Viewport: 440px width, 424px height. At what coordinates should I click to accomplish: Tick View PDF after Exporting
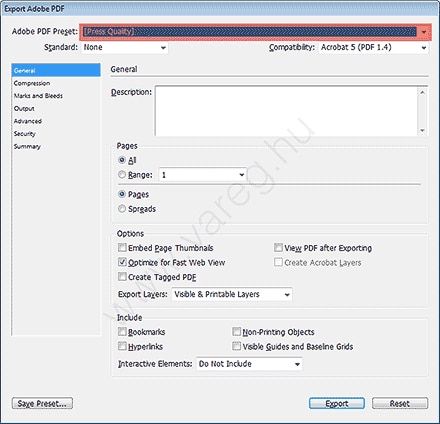278,248
